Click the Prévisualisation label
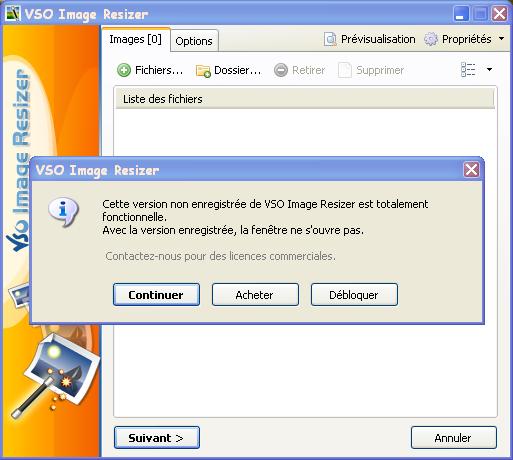 pos(378,39)
